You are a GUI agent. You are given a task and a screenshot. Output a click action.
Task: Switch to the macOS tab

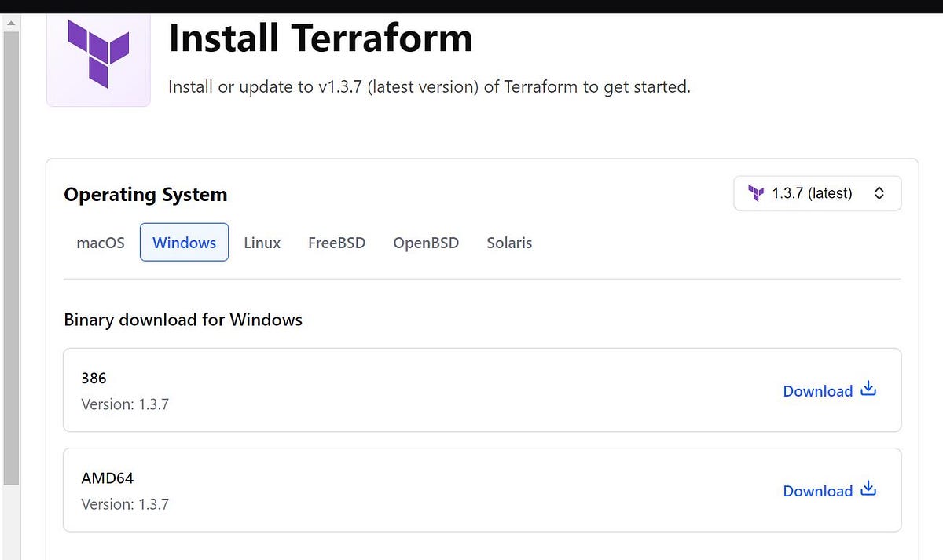pyautogui.click(x=100, y=243)
